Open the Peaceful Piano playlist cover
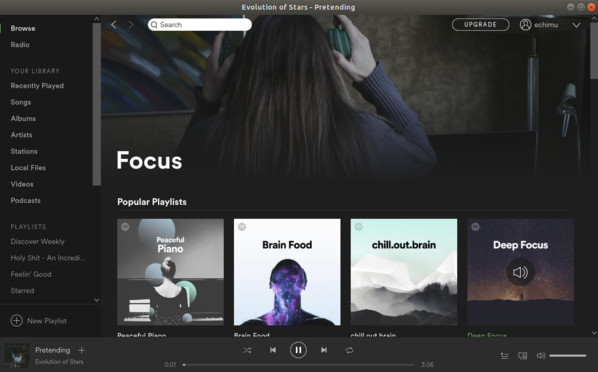This screenshot has height=372, width=598. (170, 272)
